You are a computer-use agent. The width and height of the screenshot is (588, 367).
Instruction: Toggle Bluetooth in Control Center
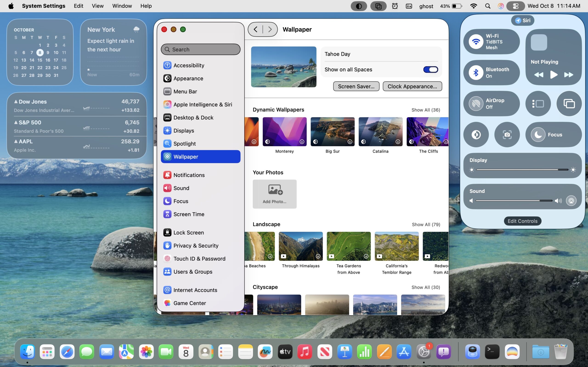coord(476,72)
